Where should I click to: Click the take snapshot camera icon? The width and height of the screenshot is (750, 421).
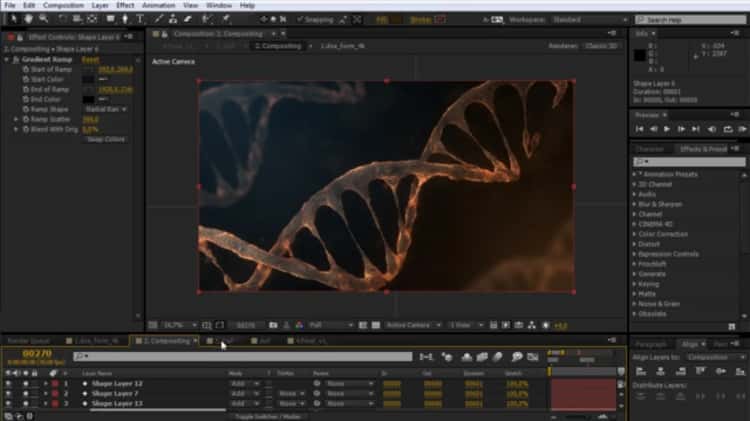coord(273,325)
